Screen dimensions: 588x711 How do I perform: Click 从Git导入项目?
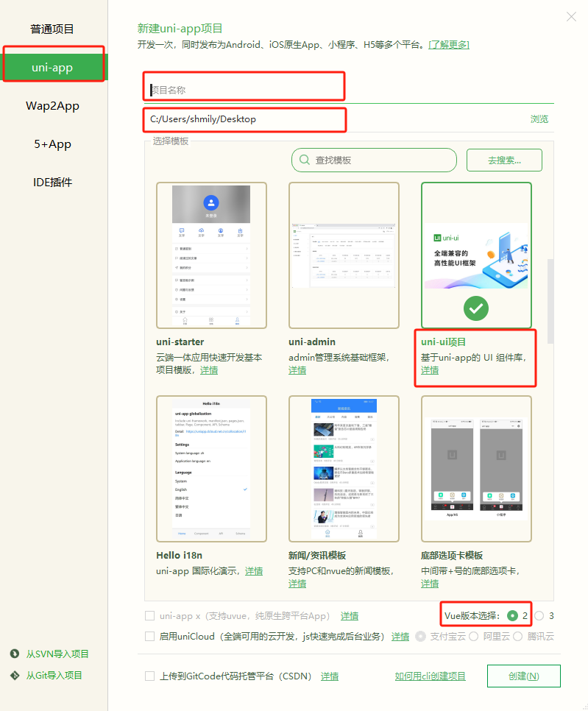[54, 675]
